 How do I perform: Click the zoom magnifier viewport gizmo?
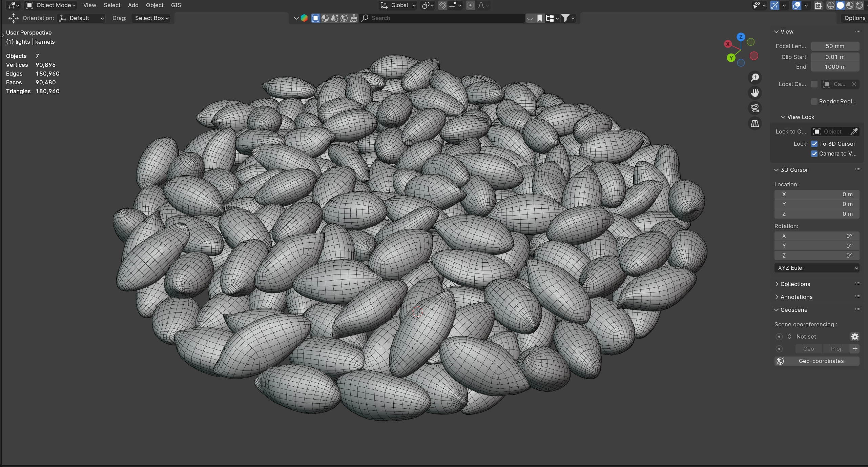[x=755, y=78]
